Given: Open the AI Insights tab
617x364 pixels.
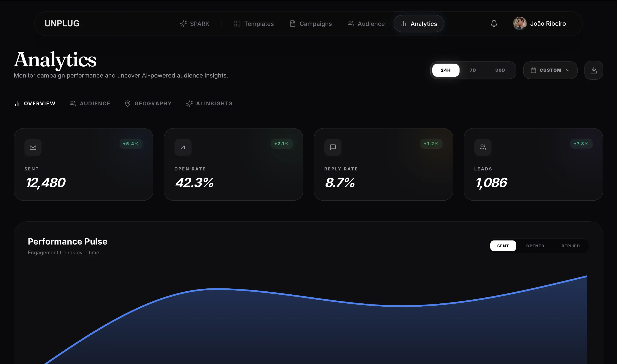Looking at the screenshot, I should (x=209, y=103).
